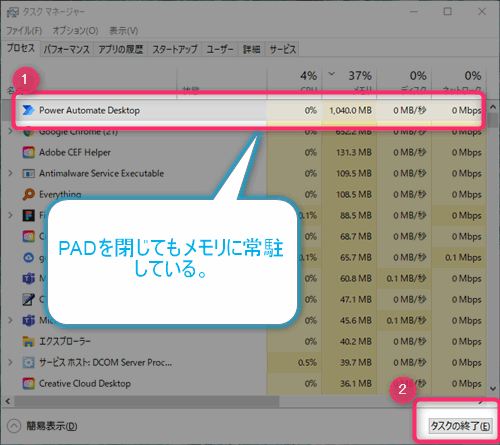Select the Adobe CEF Helper row name
This screenshot has height=445, width=500.
pyautogui.click(x=75, y=152)
